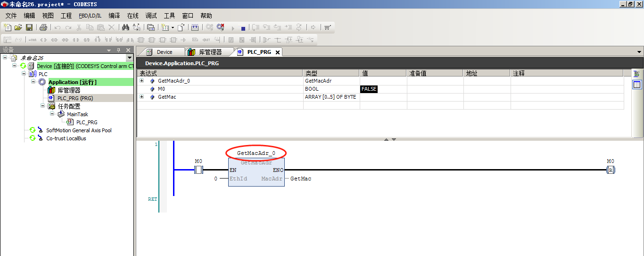Select the M0 reset coil
Viewport: 644px width, 256px height.
[x=611, y=170]
